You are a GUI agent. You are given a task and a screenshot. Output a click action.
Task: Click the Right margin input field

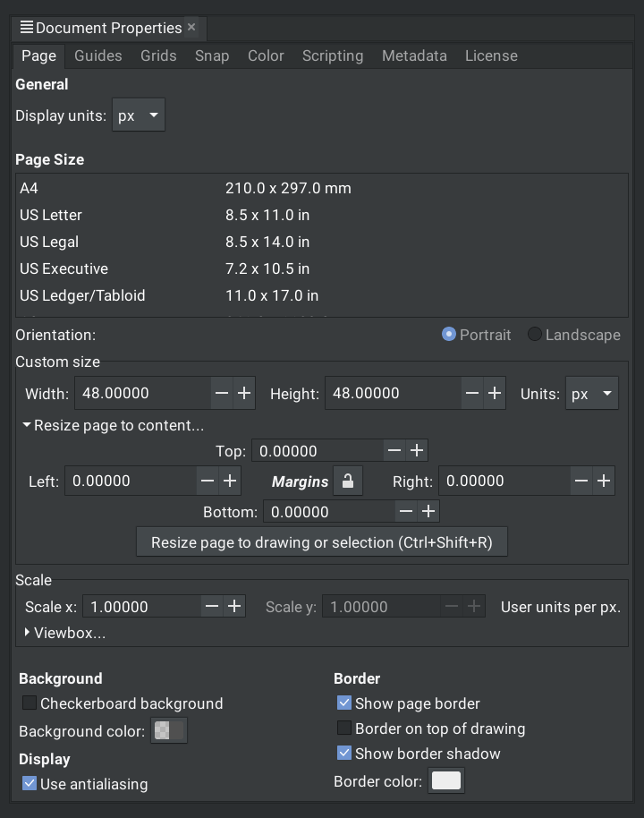point(504,481)
